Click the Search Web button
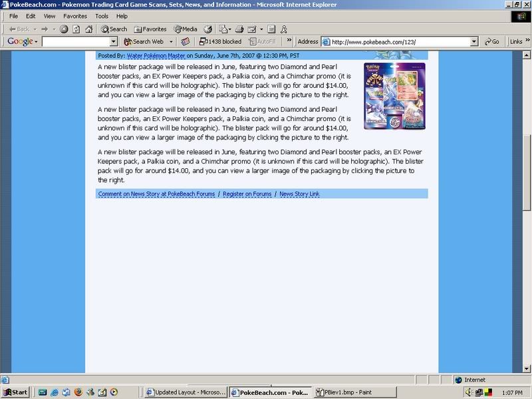The width and height of the screenshot is (532, 399). coord(144,42)
